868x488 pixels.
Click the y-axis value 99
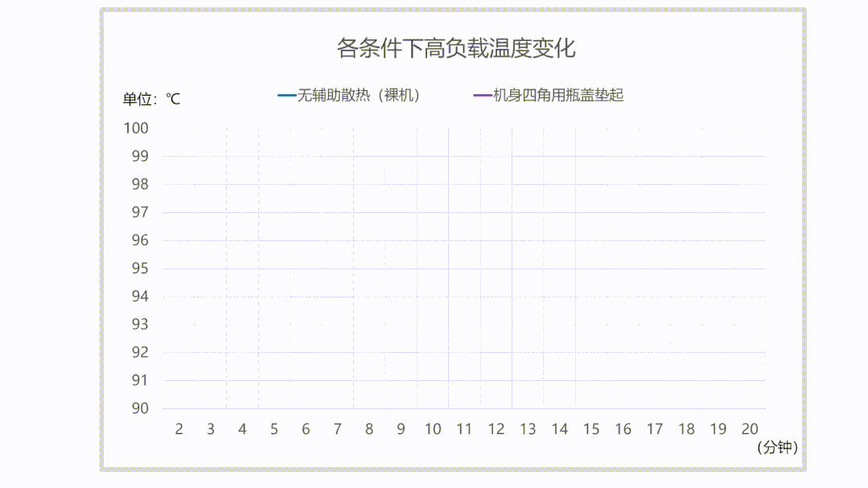click(x=140, y=156)
